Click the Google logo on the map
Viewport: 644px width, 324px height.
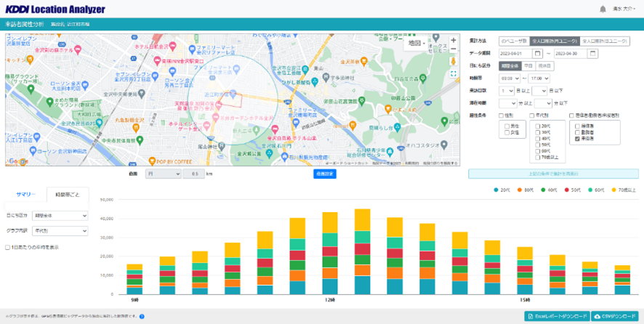click(17, 161)
